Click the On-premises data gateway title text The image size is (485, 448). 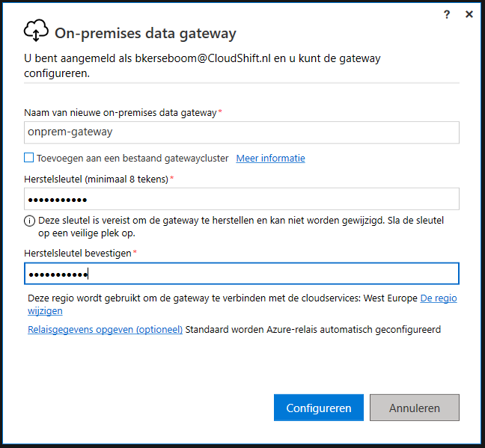145,34
